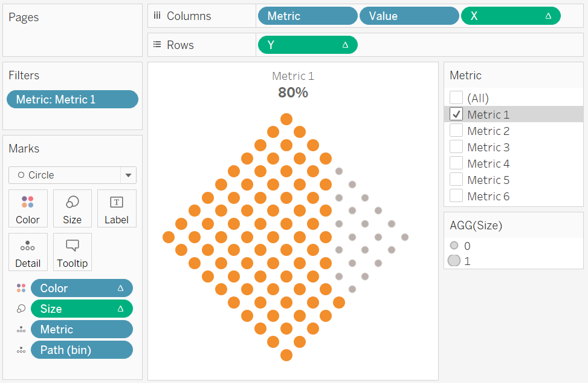Click the Rows shelf icon
The width and height of the screenshot is (588, 383).
coord(157,45)
